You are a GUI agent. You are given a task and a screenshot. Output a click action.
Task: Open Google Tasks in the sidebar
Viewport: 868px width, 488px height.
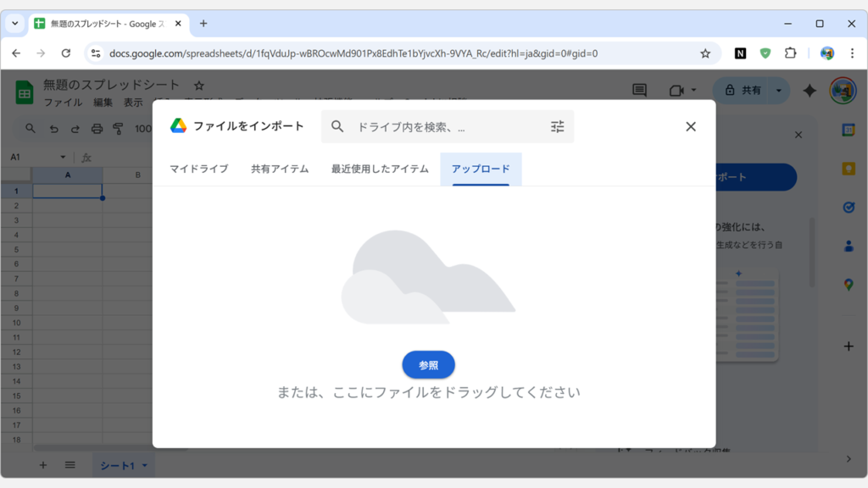[850, 207]
